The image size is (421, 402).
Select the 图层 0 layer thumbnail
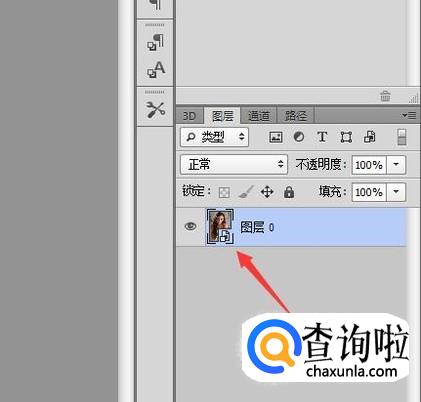pyautogui.click(x=220, y=227)
